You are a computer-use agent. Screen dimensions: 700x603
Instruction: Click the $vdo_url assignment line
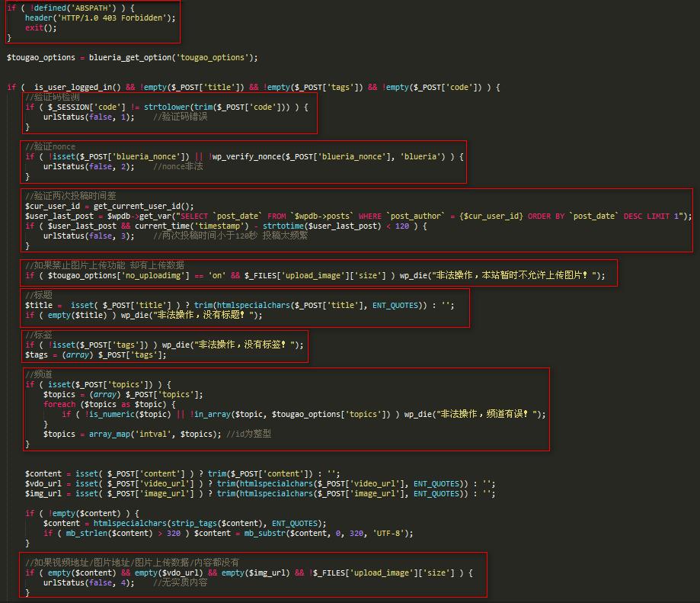click(x=259, y=483)
